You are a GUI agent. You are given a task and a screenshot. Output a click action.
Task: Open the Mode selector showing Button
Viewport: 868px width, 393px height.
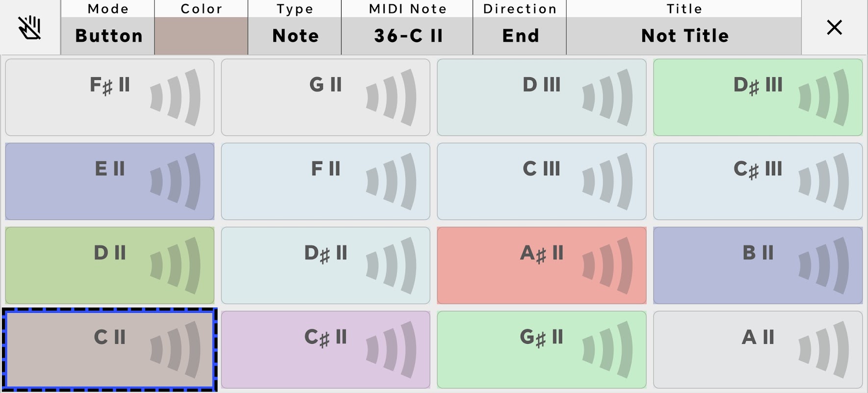pos(108,36)
